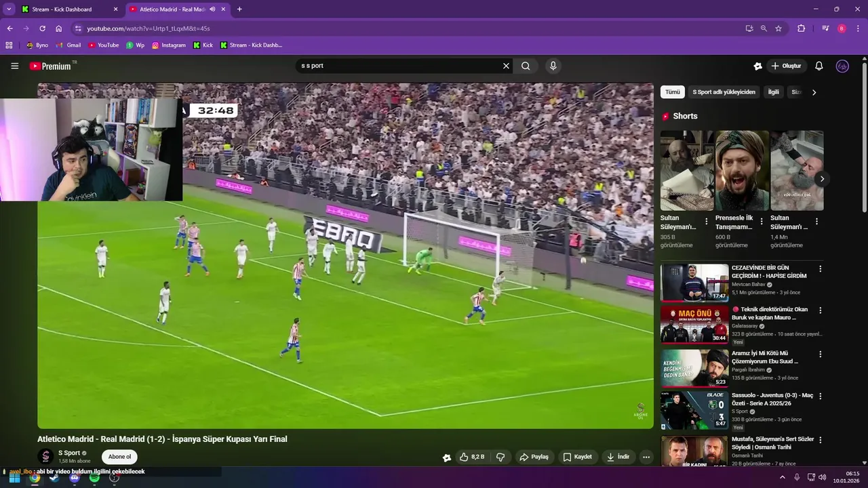Save the video with Kaydet
This screenshot has height=488, width=868.
pyautogui.click(x=577, y=457)
